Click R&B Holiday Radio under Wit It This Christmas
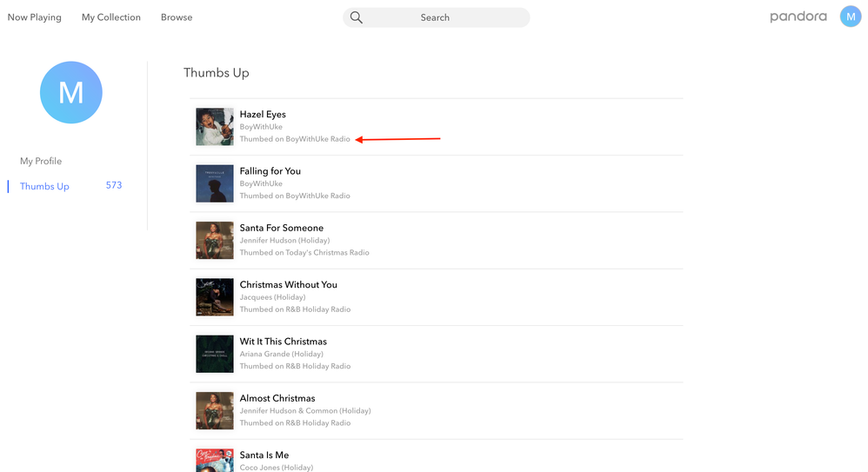Image resolution: width=868 pixels, height=472 pixels. [x=317, y=366]
